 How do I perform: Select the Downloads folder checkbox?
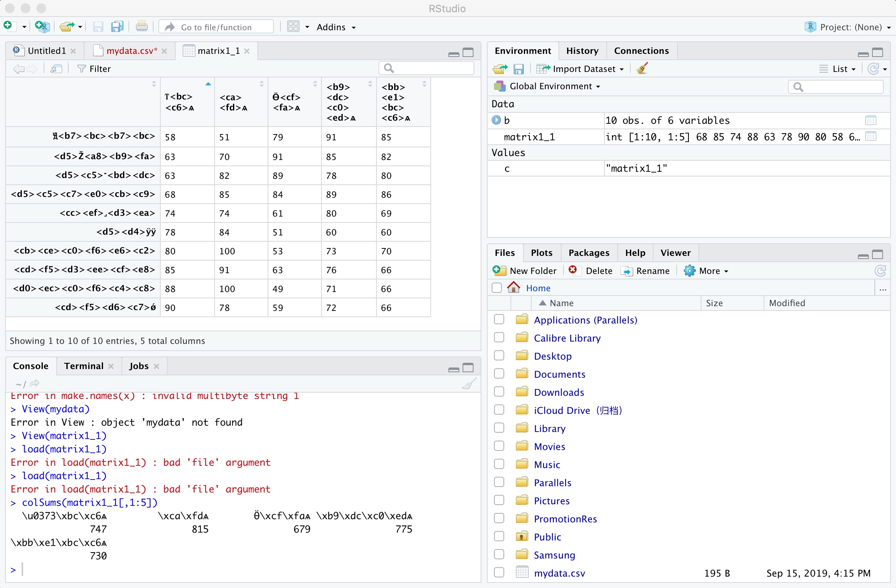(499, 392)
